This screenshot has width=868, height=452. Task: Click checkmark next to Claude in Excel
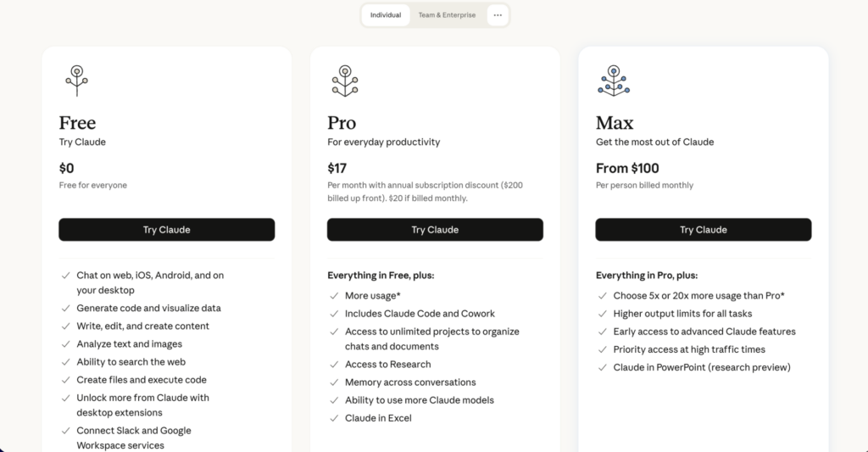pos(334,418)
